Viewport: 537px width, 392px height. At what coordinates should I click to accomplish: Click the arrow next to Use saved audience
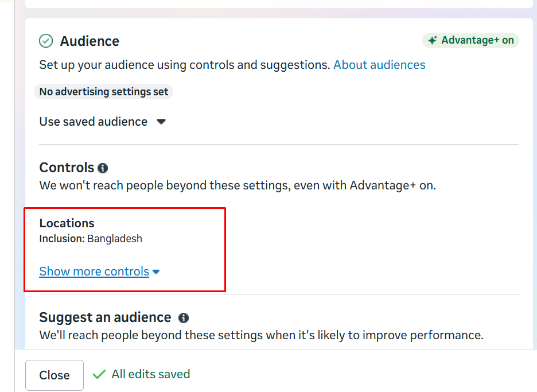(x=161, y=122)
